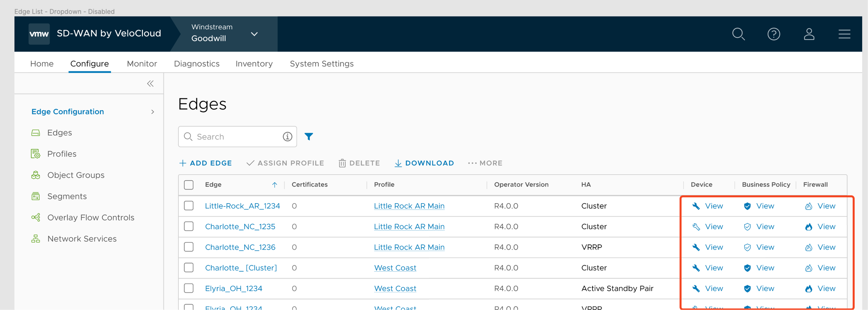Image resolution: width=868 pixels, height=310 pixels.
Task: Click the Profile column header
Action: click(x=384, y=185)
